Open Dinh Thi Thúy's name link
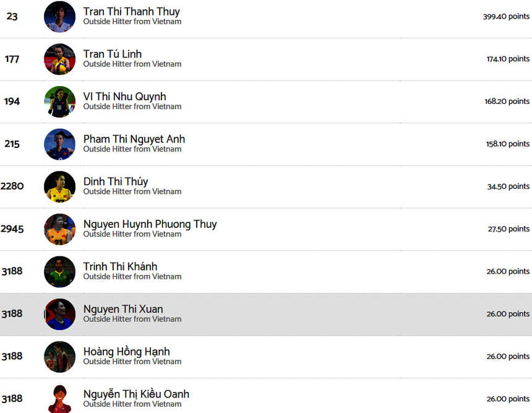Screen dimensions: 532x413 tap(116, 181)
